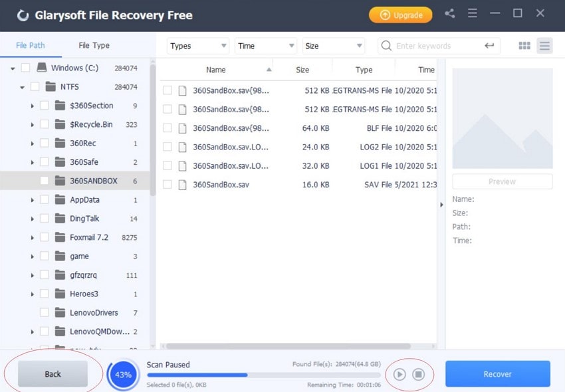Switch to File Type tab

coord(94,45)
